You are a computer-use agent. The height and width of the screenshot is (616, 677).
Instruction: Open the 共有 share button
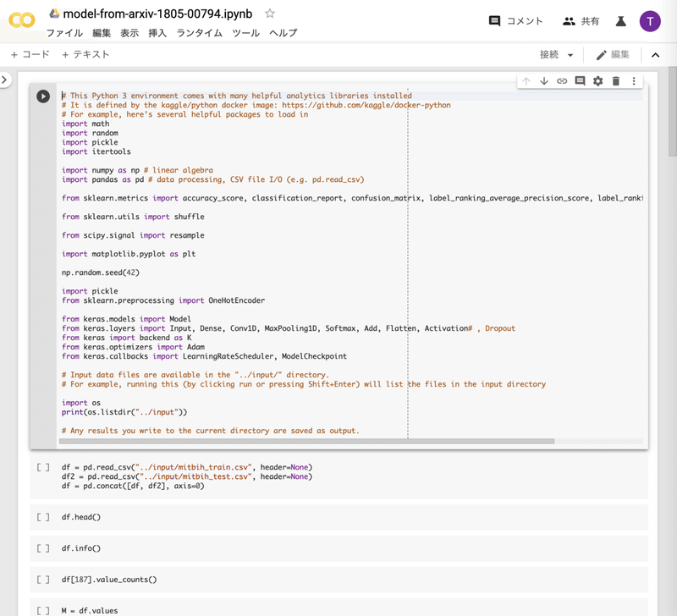[x=581, y=21]
